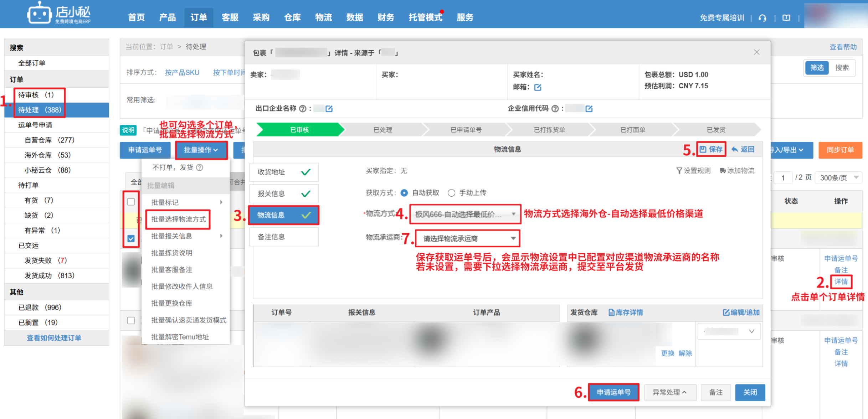Select 手动上传 radio option
Screen dimensions: 868x419
tap(452, 193)
